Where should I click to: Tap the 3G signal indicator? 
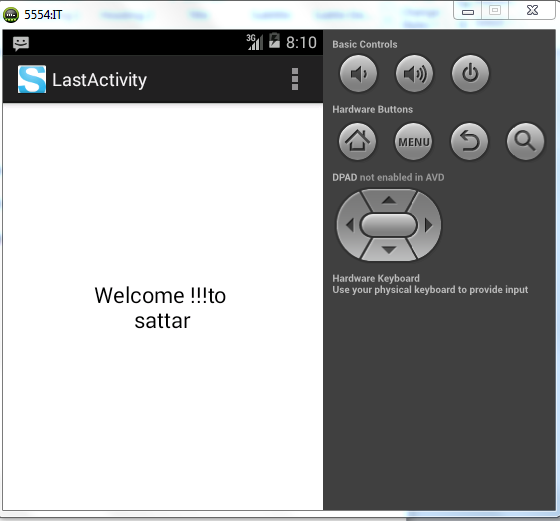tap(255, 42)
